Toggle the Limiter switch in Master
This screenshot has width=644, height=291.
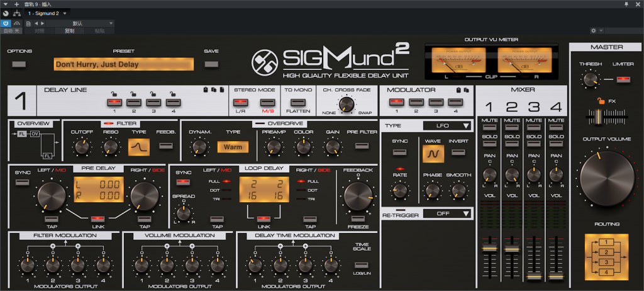pos(623,79)
